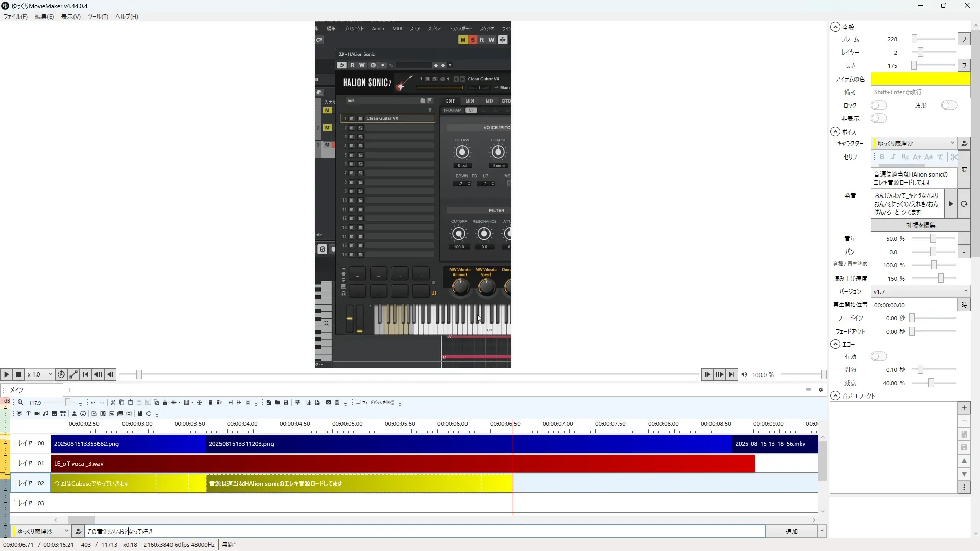Viewport: 980px width, 551px height.
Task: Toggle the 波形 waveform switch
Action: click(948, 106)
